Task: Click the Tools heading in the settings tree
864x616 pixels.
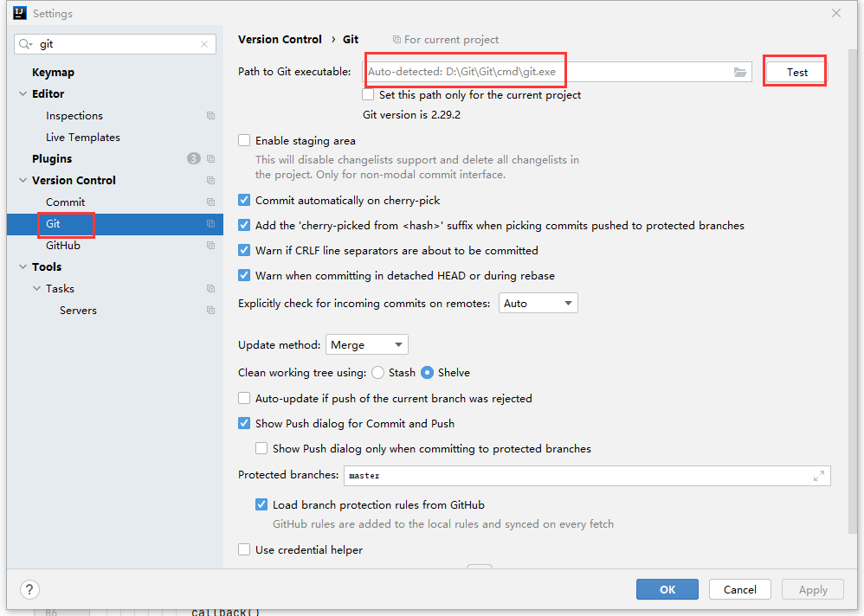Action: coord(47,266)
